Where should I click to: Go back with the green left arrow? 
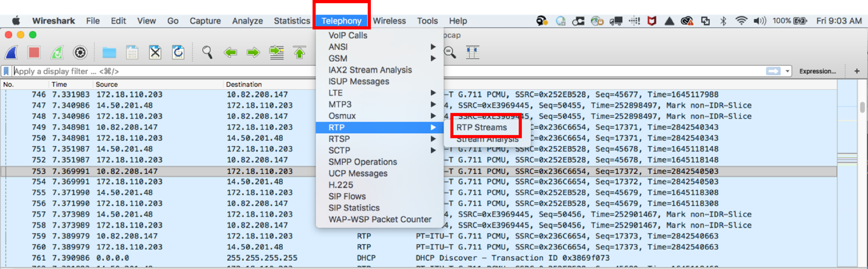pyautogui.click(x=230, y=52)
